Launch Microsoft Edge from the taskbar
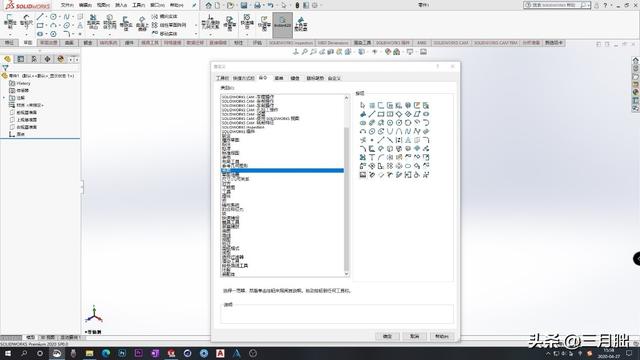This screenshot has height=360, width=640. pyautogui.click(x=106, y=353)
